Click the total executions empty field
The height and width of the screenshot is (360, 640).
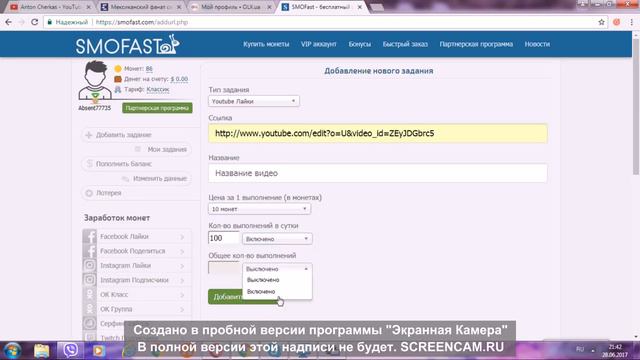point(224,268)
